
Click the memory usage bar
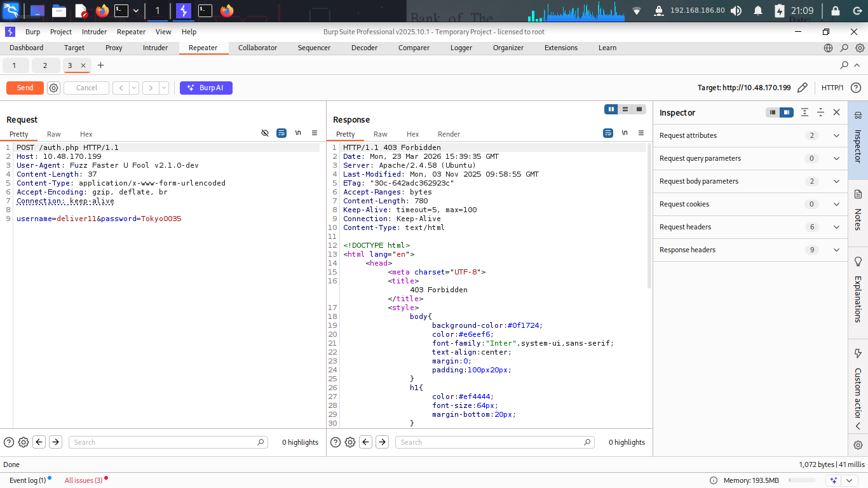click(802, 480)
